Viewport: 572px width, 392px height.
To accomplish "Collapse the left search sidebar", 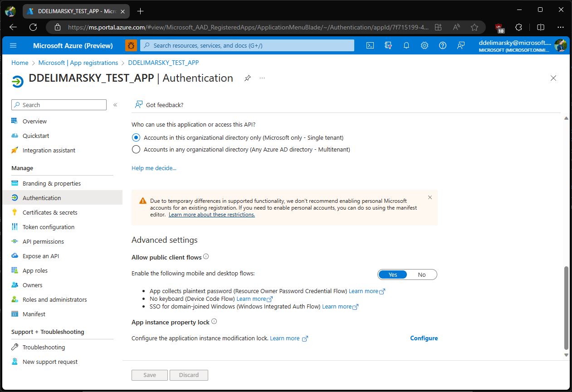I will click(x=115, y=104).
